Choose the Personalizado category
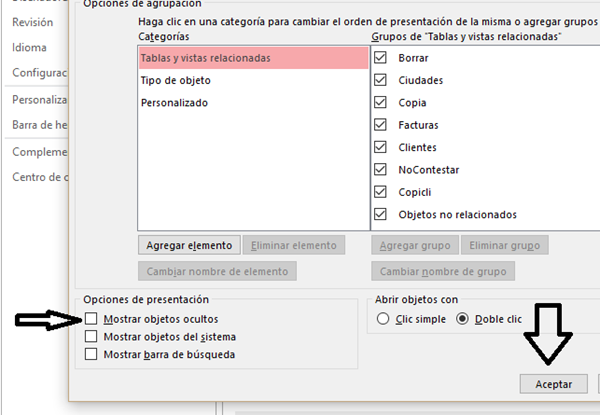 [176, 103]
